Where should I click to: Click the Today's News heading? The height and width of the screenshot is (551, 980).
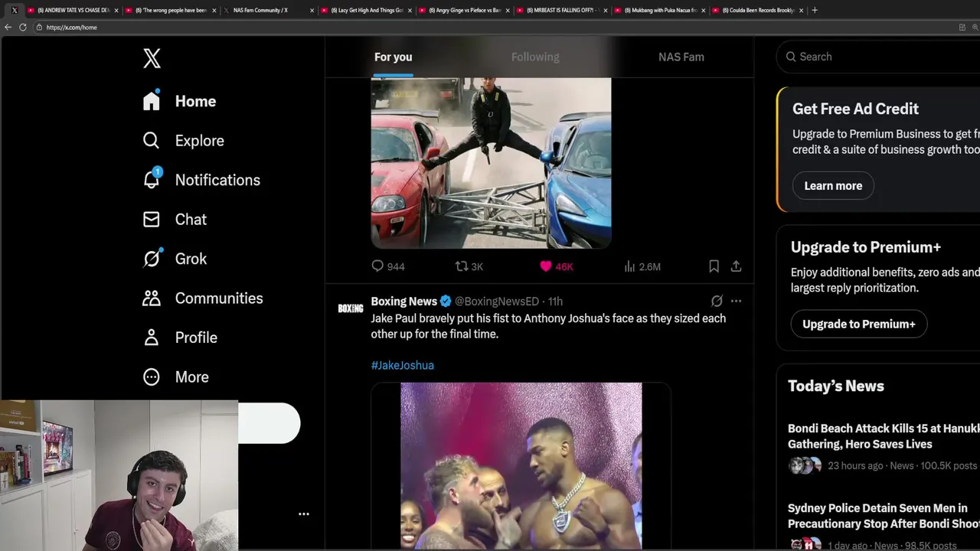point(836,386)
